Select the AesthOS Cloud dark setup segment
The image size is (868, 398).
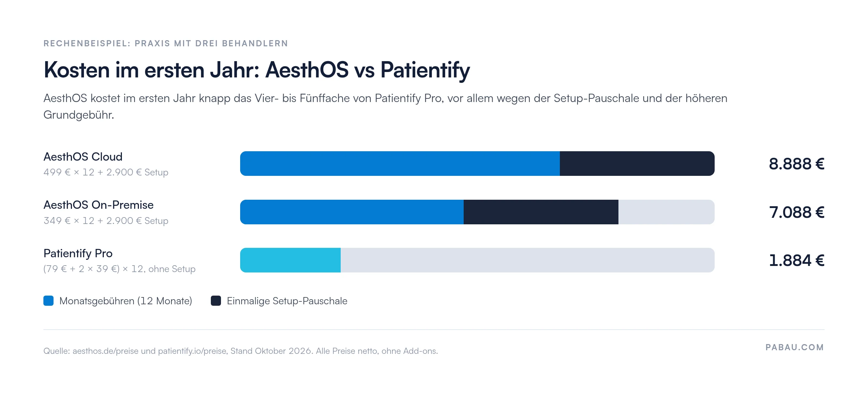pyautogui.click(x=637, y=164)
